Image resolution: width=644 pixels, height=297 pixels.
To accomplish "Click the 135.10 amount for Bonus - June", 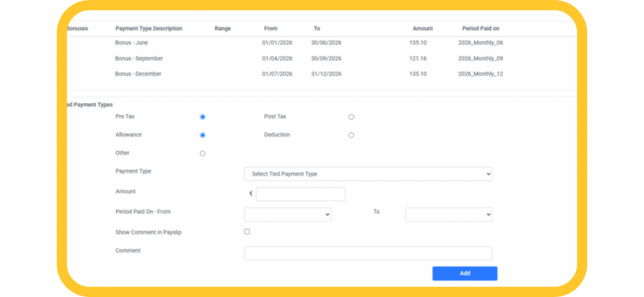I will coord(418,43).
